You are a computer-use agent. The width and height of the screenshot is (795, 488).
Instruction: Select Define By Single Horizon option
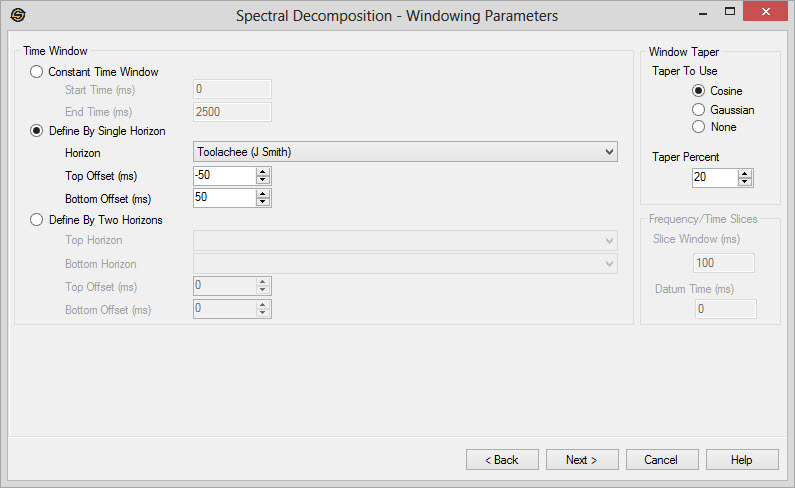(38, 131)
